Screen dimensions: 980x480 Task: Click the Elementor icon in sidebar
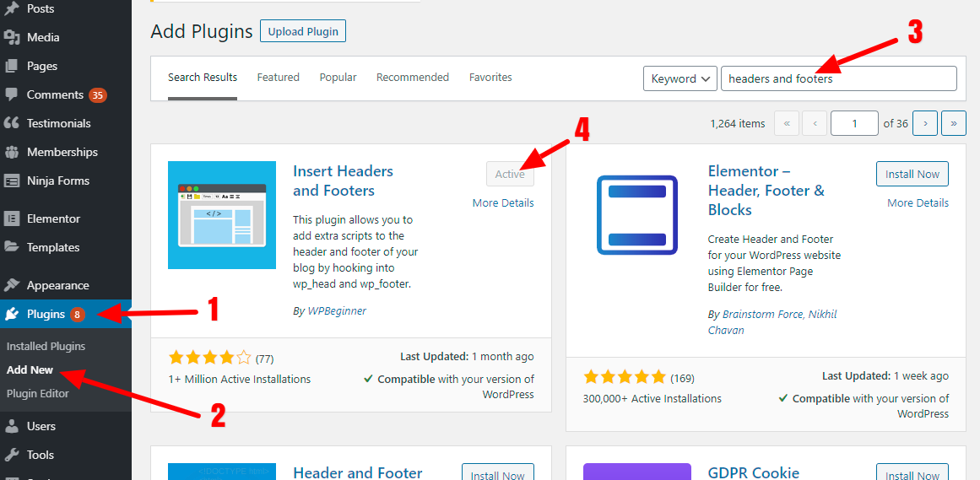click(x=12, y=218)
